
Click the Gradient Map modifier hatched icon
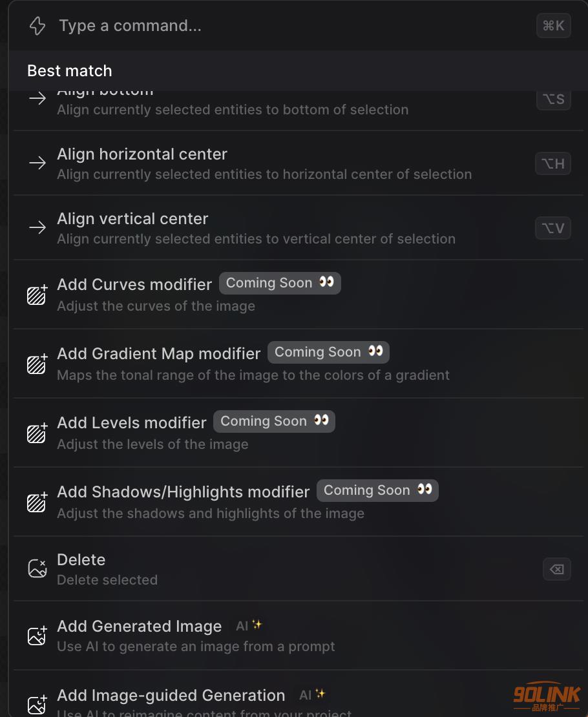pyautogui.click(x=37, y=364)
